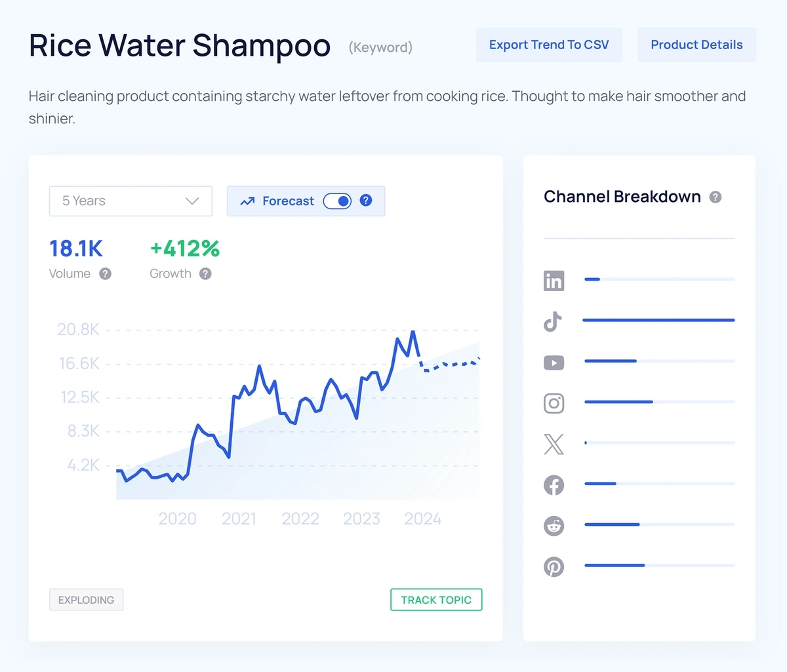The width and height of the screenshot is (787, 672).
Task: Click the LinkedIn channel icon
Action: pos(554,281)
